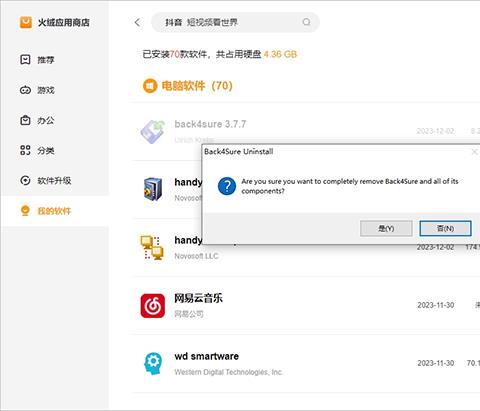Click the briefcase icon beside 办公
The width and height of the screenshot is (480, 411).
(x=25, y=120)
